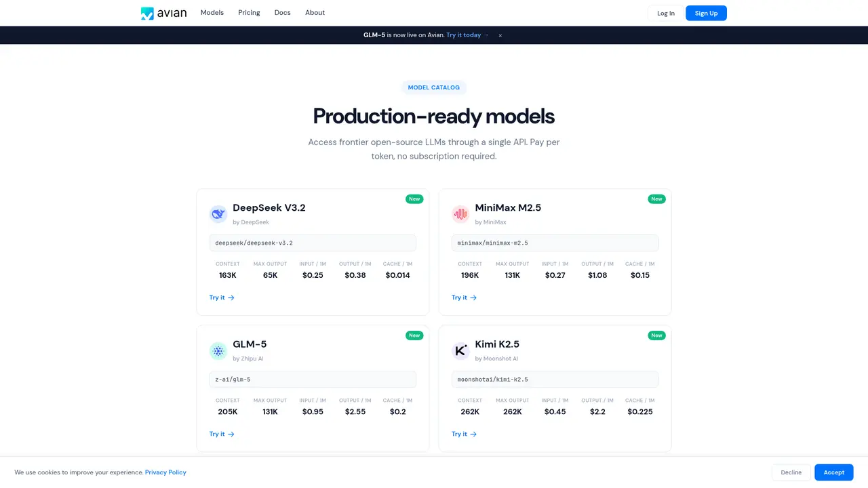
Task: Click the deepseek/deepseek-v3.2 model ID field
Action: point(313,243)
